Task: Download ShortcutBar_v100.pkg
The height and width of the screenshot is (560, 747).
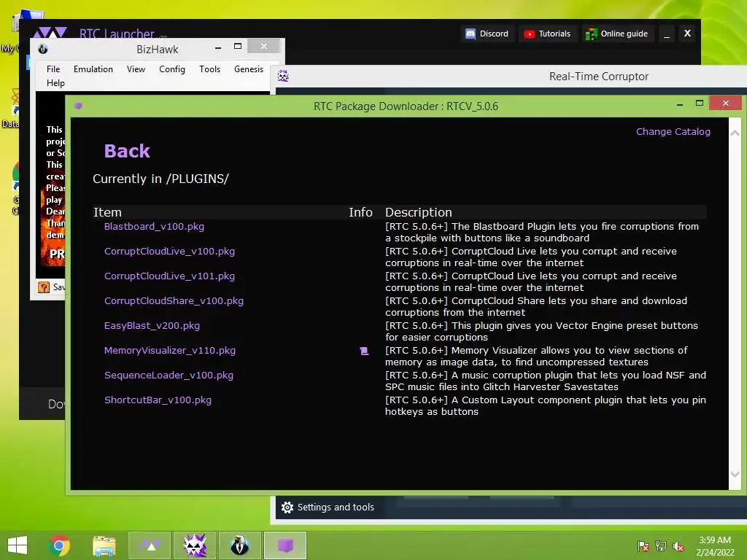Action: [158, 400]
